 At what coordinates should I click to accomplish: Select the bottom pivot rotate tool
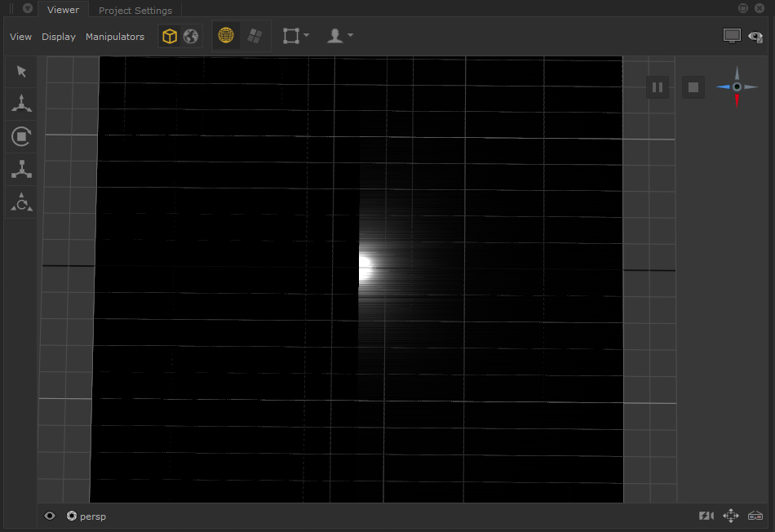[22, 202]
